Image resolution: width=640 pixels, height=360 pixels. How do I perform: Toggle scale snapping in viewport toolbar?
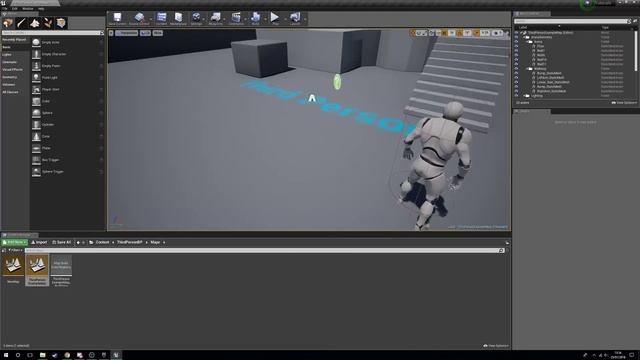pyautogui.click(x=476, y=33)
